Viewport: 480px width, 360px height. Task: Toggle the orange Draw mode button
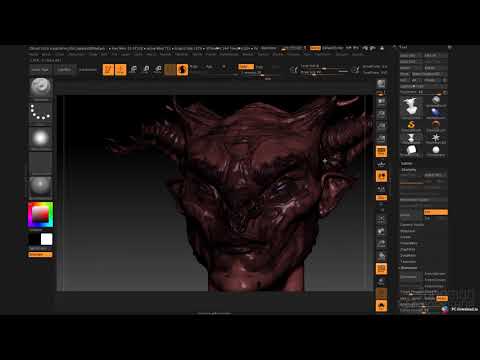tap(121, 69)
